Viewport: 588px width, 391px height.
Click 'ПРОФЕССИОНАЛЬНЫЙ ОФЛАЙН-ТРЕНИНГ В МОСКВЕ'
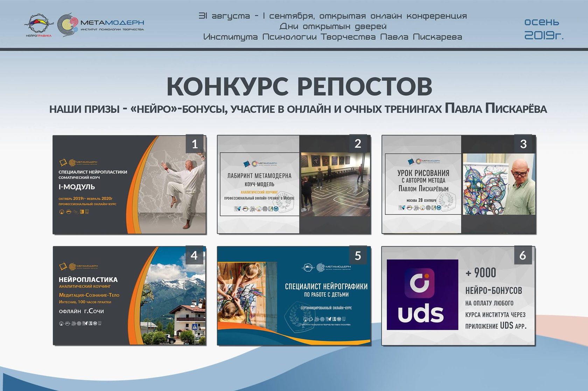click(259, 198)
